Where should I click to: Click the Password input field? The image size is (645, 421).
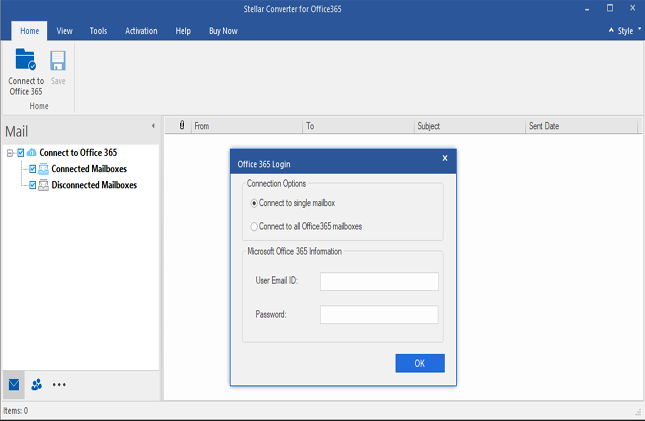(x=379, y=314)
